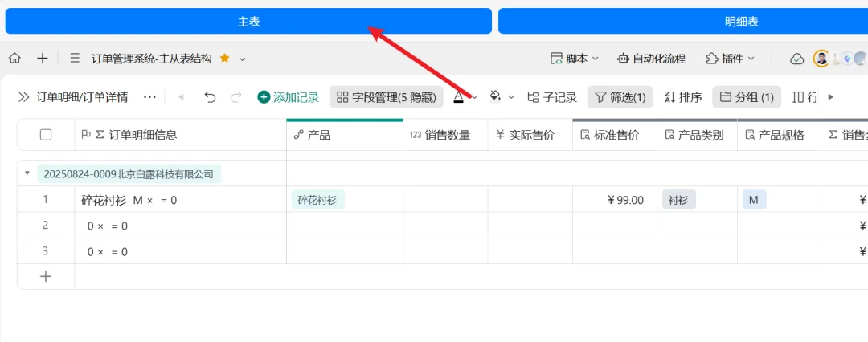The height and width of the screenshot is (342, 868).
Task: Click the plus icon beside home
Action: click(x=43, y=58)
